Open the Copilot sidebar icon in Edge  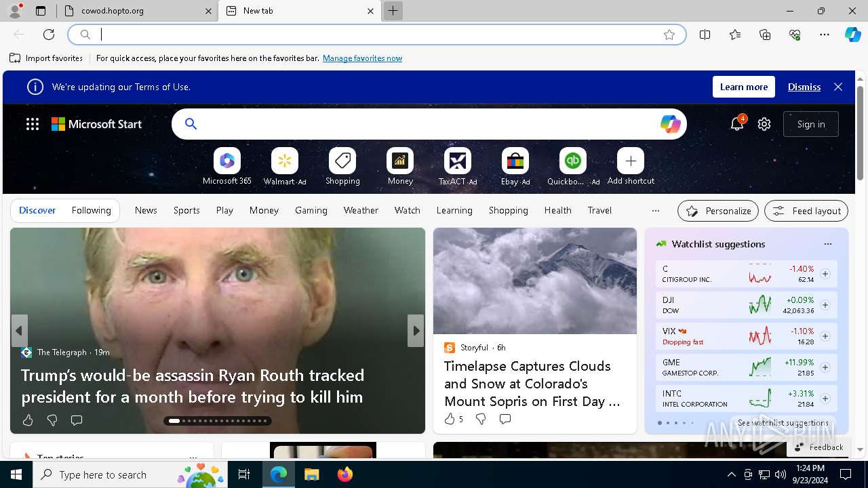[x=852, y=35]
